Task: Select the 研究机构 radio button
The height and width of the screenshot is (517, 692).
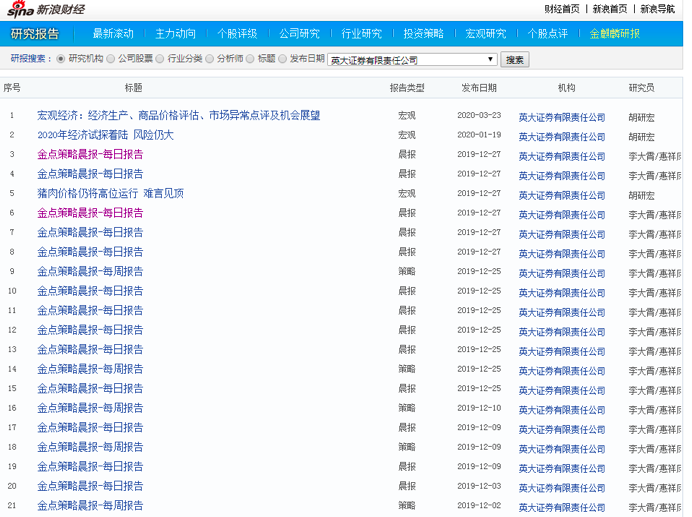Action: point(61,60)
